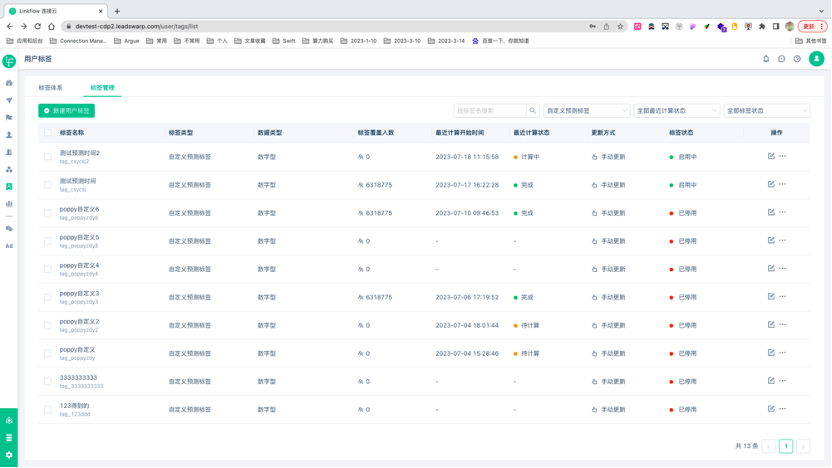The width and height of the screenshot is (832, 468).
Task: Switch to the 标签体系 tab
Action: [x=50, y=88]
